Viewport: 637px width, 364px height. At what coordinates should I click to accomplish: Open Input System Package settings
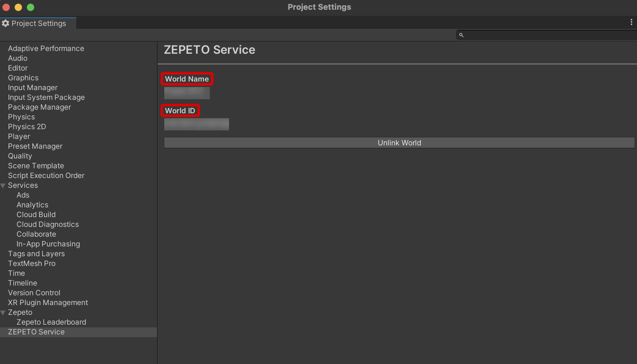[x=46, y=97]
